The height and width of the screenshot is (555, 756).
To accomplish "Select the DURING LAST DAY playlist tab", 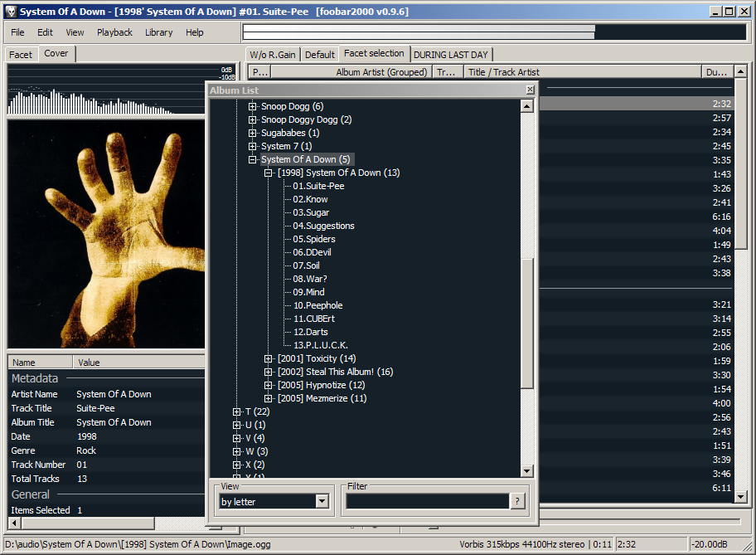I will 451,55.
